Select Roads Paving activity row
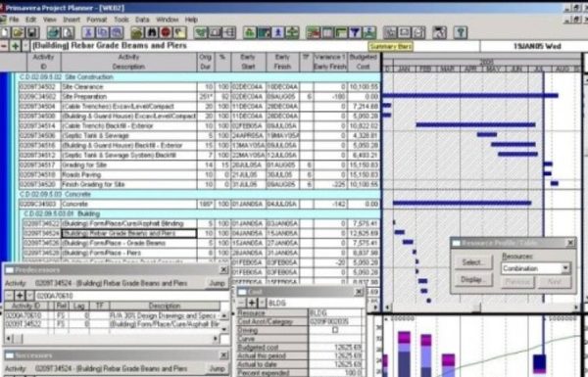The height and width of the screenshot is (377, 588). 200,174
